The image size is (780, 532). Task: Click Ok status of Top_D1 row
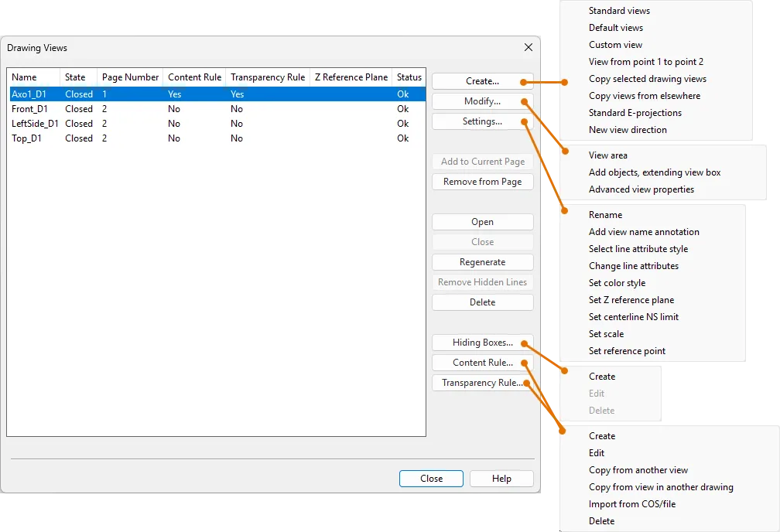403,138
